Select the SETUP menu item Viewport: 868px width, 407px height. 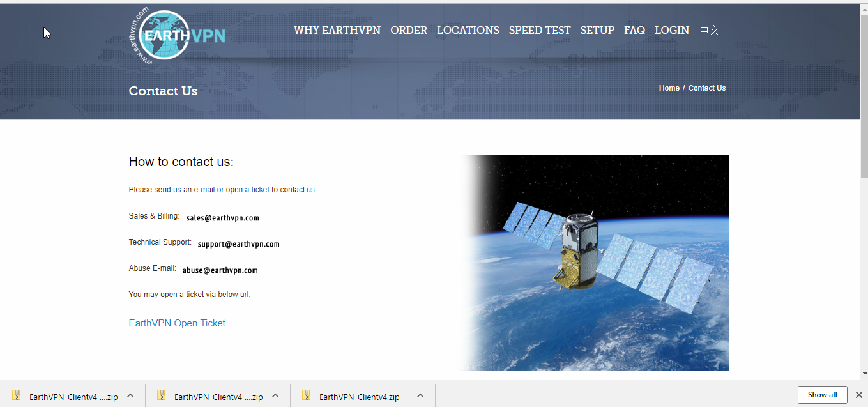pos(597,30)
